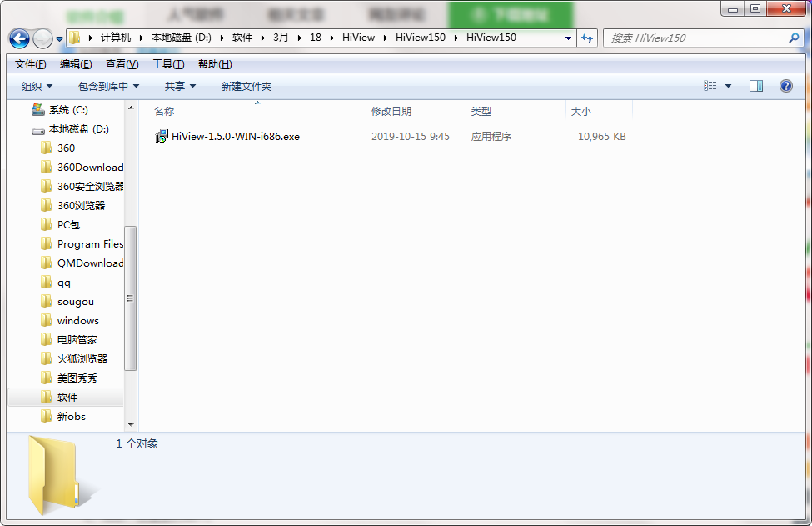Click the folder icon in address bar

point(75,38)
